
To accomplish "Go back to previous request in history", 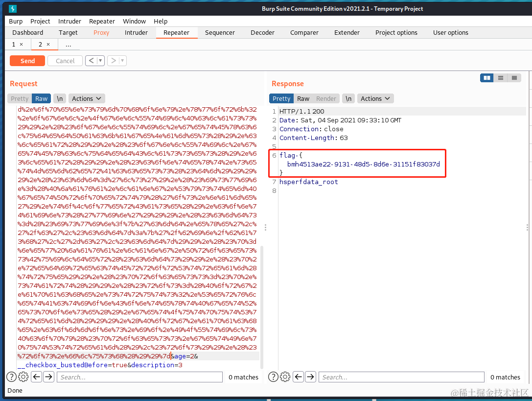I will pyautogui.click(x=91, y=61).
